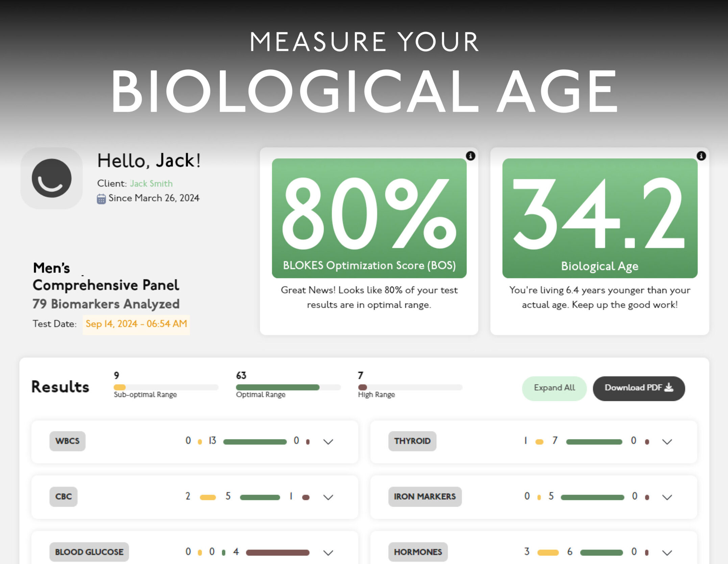The width and height of the screenshot is (728, 564).
Task: Download PDF of the results
Action: pos(639,388)
